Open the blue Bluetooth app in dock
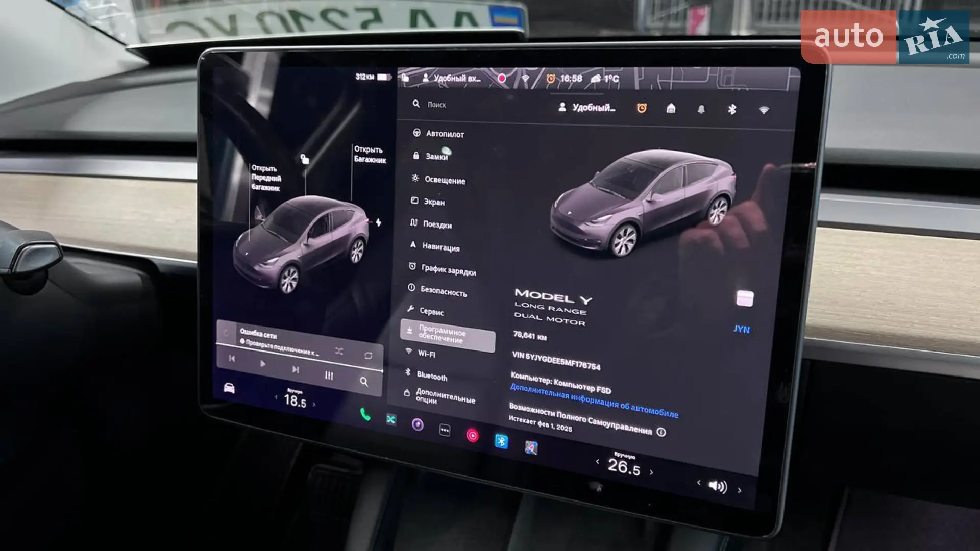Viewport: 980px width, 551px height. (501, 441)
